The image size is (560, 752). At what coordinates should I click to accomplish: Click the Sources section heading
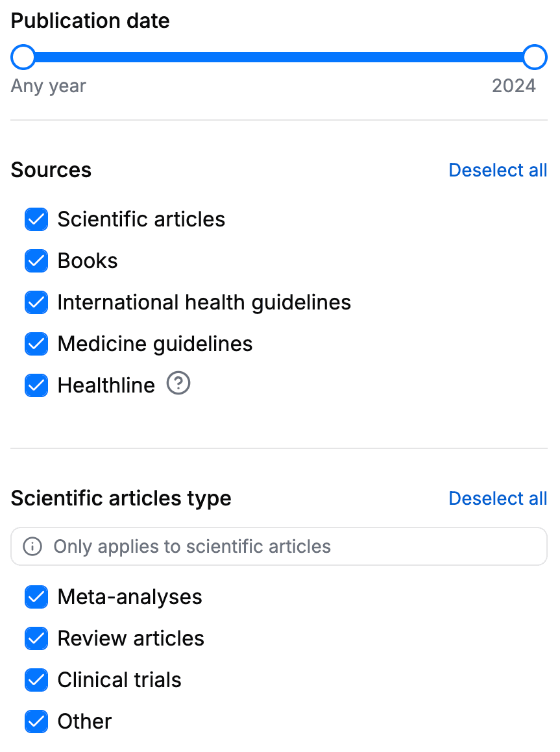click(51, 169)
